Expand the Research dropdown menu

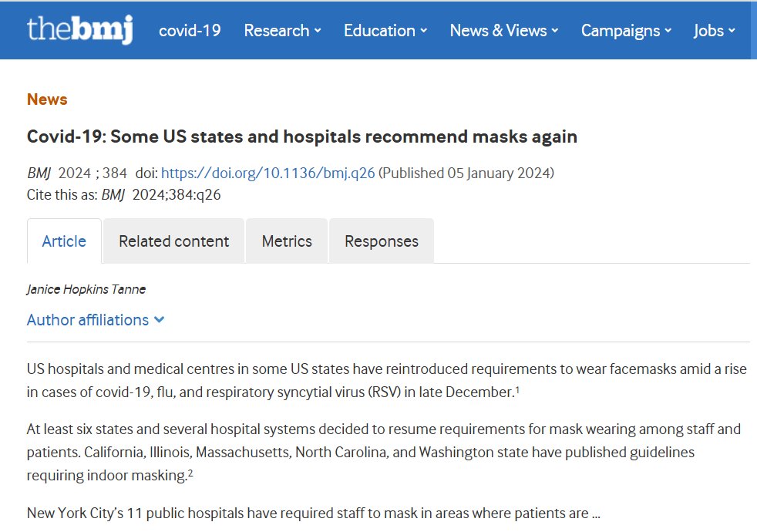point(282,31)
